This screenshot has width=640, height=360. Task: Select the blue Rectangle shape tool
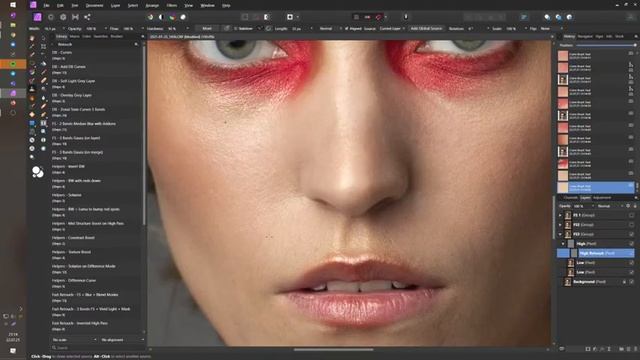(32, 123)
